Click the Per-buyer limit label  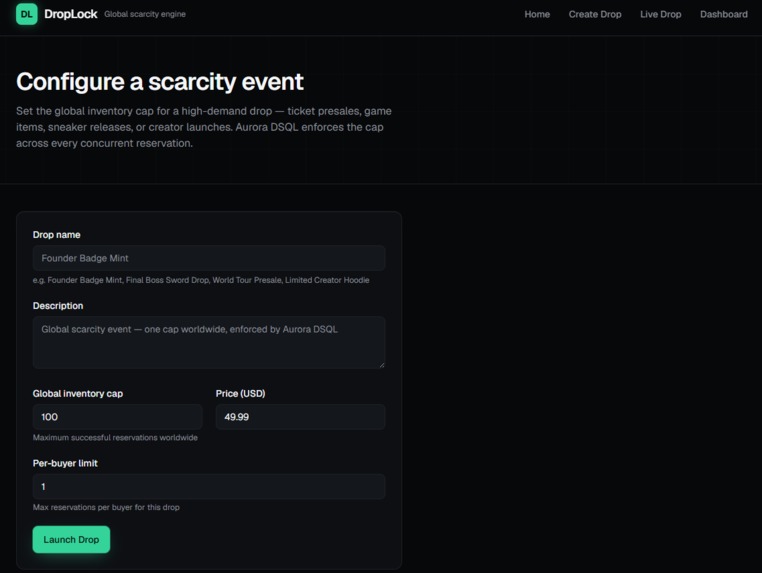65,463
